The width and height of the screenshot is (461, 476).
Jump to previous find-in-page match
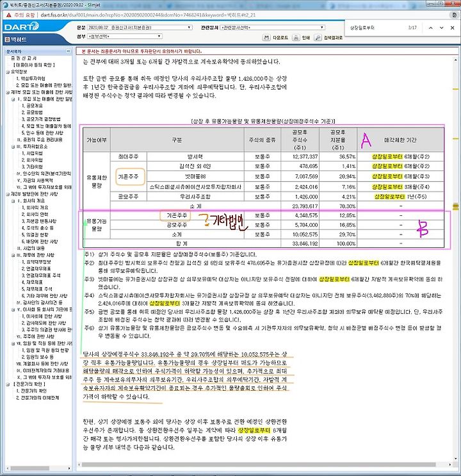(431, 28)
